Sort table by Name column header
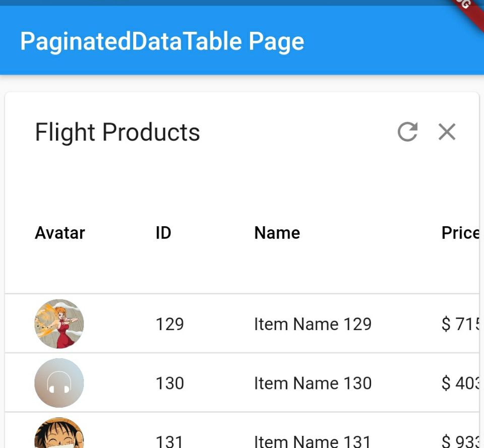Image resolution: width=484 pixels, height=448 pixels. point(277,233)
